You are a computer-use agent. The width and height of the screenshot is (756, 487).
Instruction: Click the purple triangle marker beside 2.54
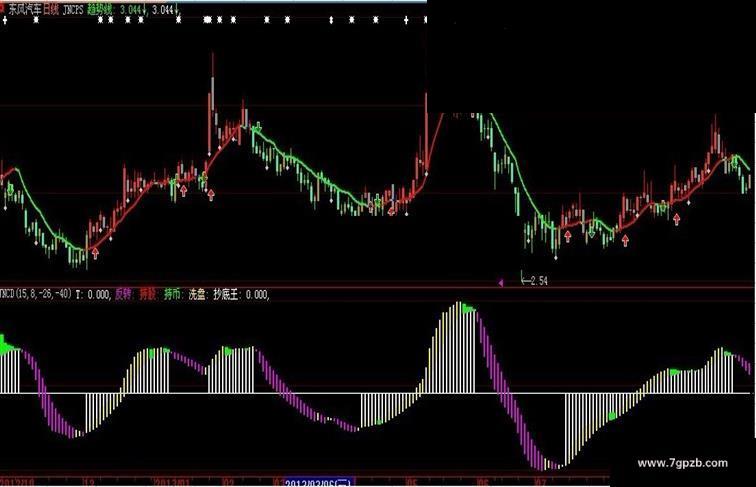[501, 283]
